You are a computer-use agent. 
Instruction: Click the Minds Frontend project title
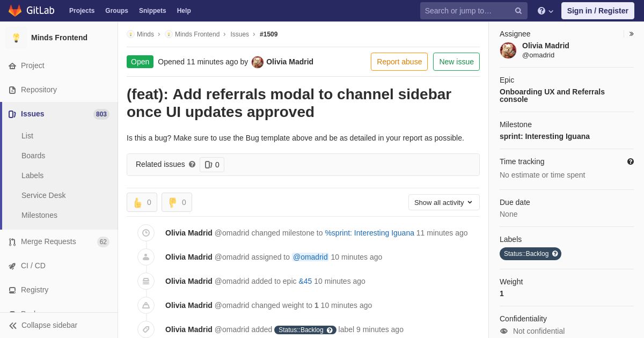pos(59,38)
